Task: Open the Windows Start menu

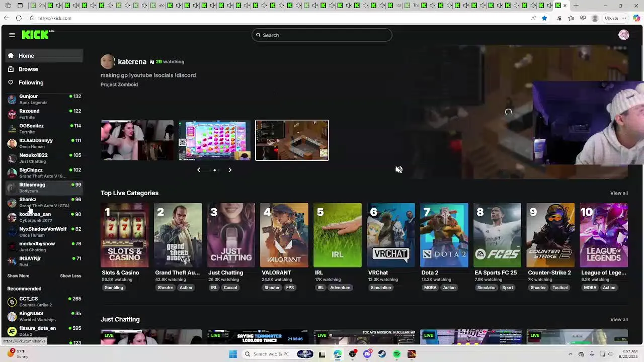Action: click(x=233, y=354)
